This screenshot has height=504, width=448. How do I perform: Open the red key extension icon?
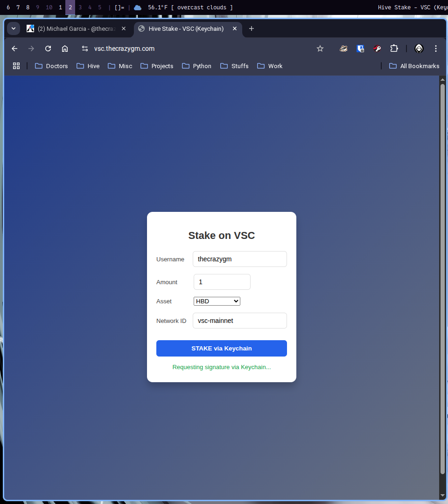point(377,49)
